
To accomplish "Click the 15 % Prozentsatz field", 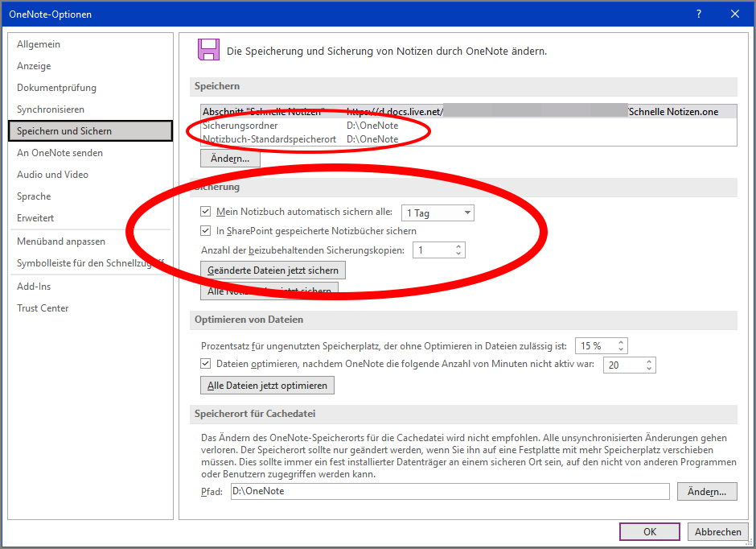I will tap(596, 346).
